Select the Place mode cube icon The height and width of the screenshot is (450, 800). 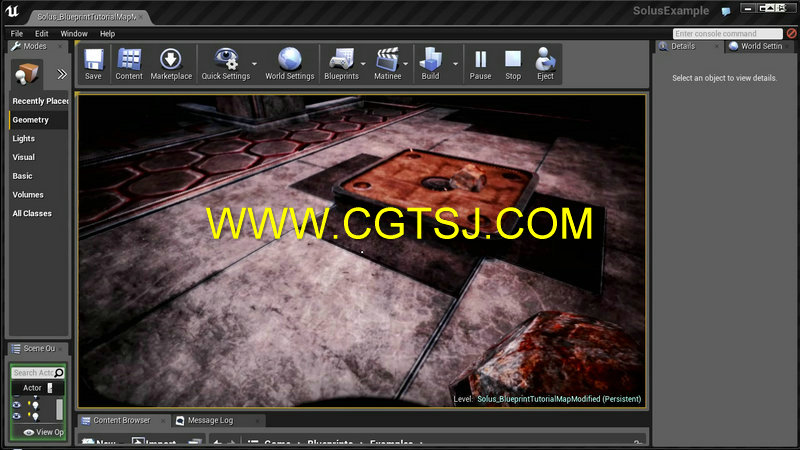coord(27,73)
